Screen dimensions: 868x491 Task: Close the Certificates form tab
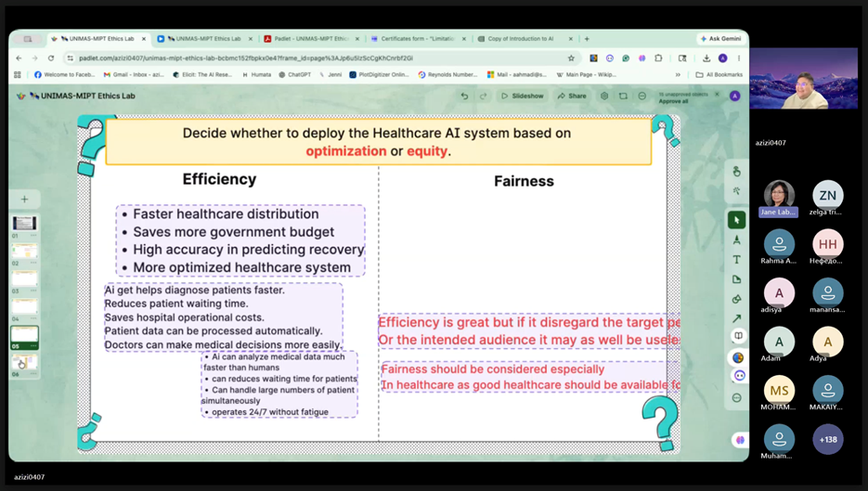point(463,39)
